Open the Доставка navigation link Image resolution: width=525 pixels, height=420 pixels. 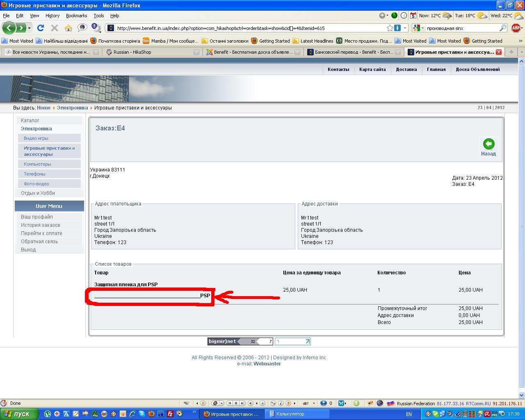click(x=406, y=69)
